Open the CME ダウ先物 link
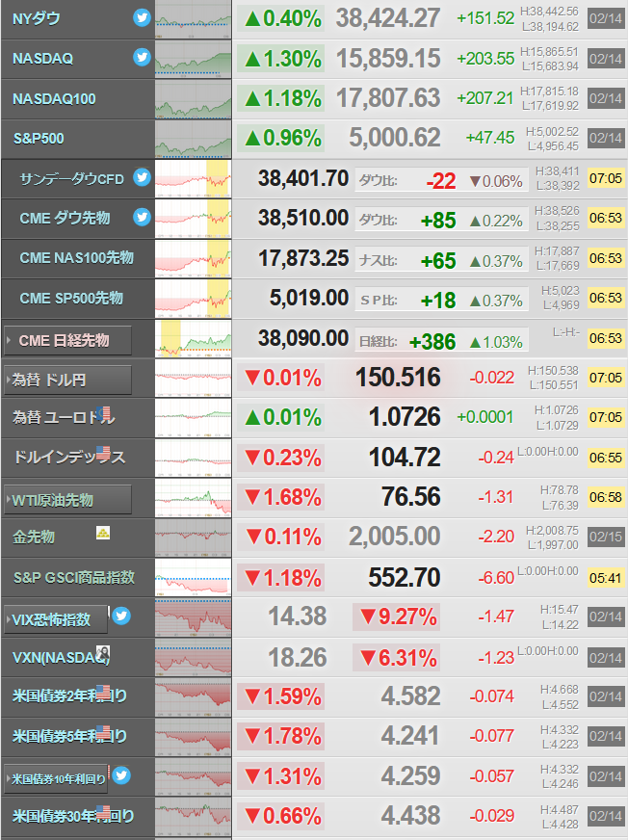 pos(65,218)
